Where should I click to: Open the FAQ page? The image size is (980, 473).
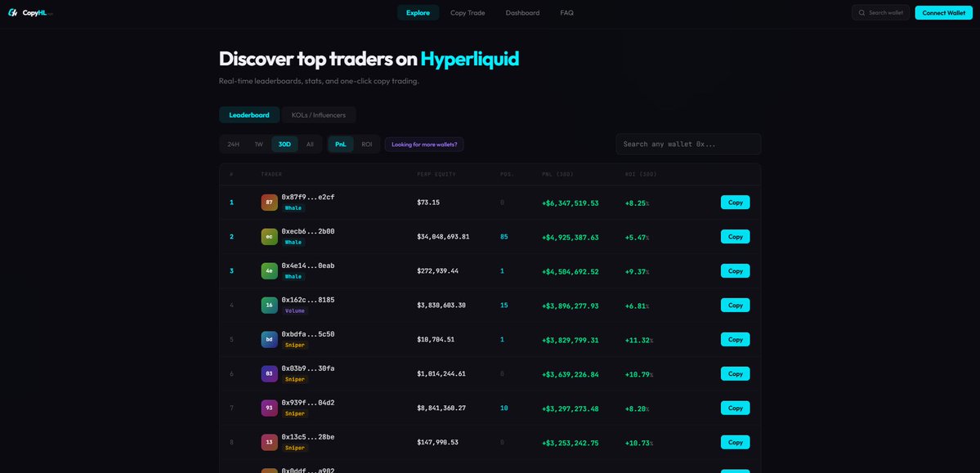tap(567, 12)
